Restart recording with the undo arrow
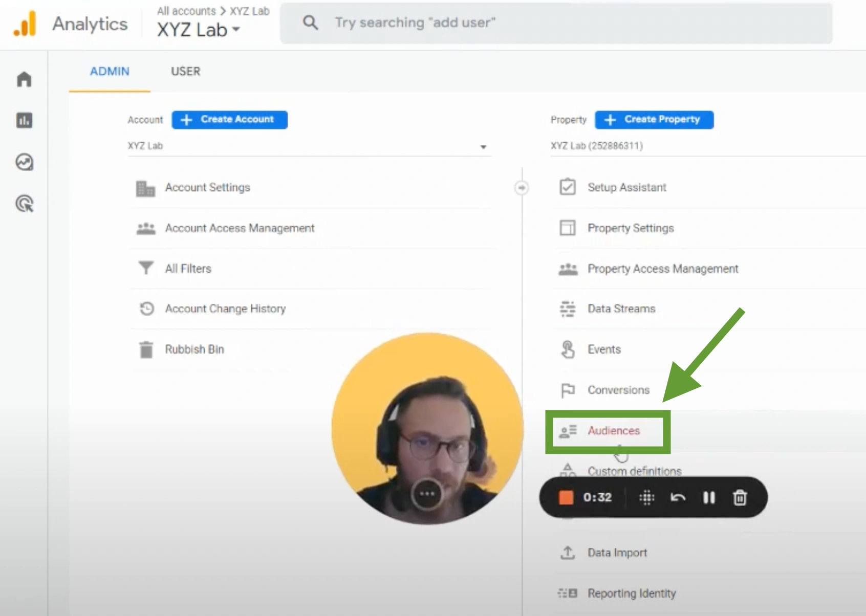The width and height of the screenshot is (866, 616). click(x=678, y=497)
